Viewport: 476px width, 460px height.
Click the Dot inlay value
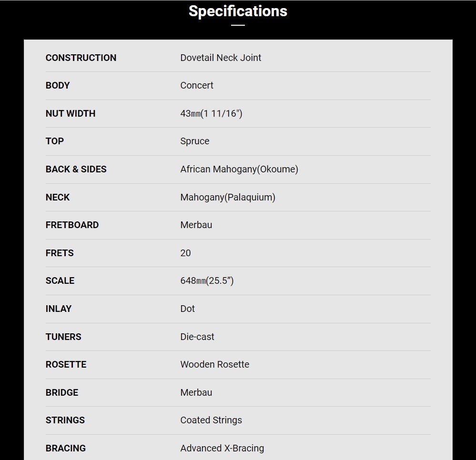point(187,309)
